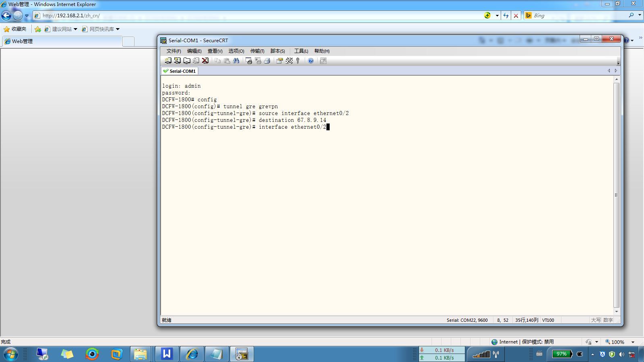
Task: Open the File Explorer folder taskbar icon
Action: click(x=140, y=354)
